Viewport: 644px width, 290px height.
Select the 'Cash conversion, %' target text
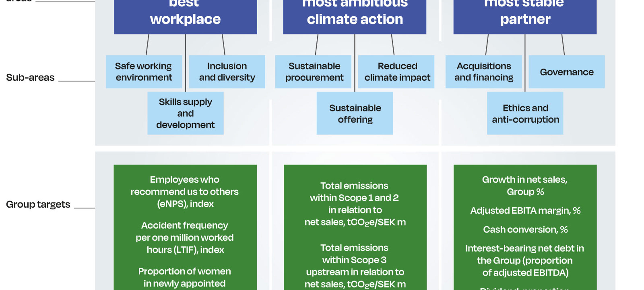point(525,230)
